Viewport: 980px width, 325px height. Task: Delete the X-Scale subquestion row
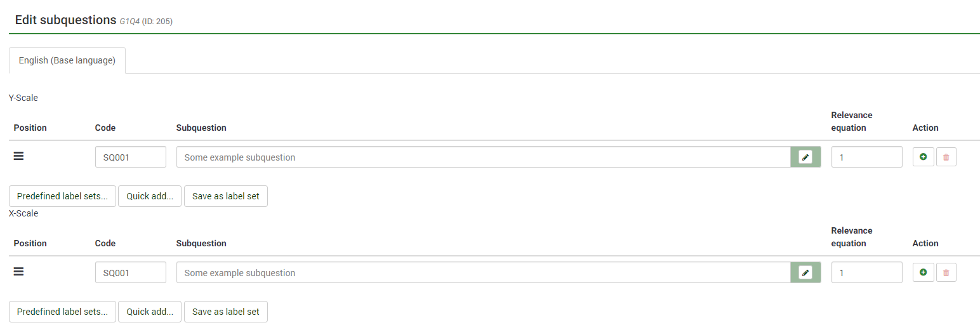click(x=946, y=272)
